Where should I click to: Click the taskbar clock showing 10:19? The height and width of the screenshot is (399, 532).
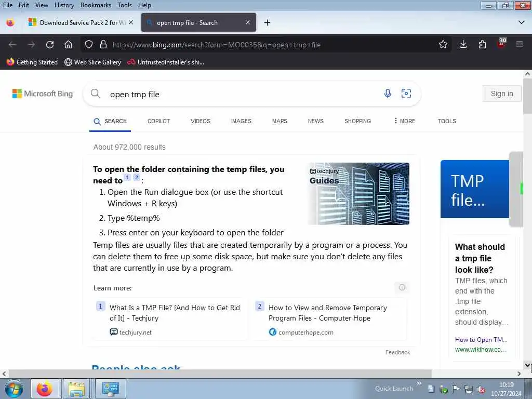[506, 389]
